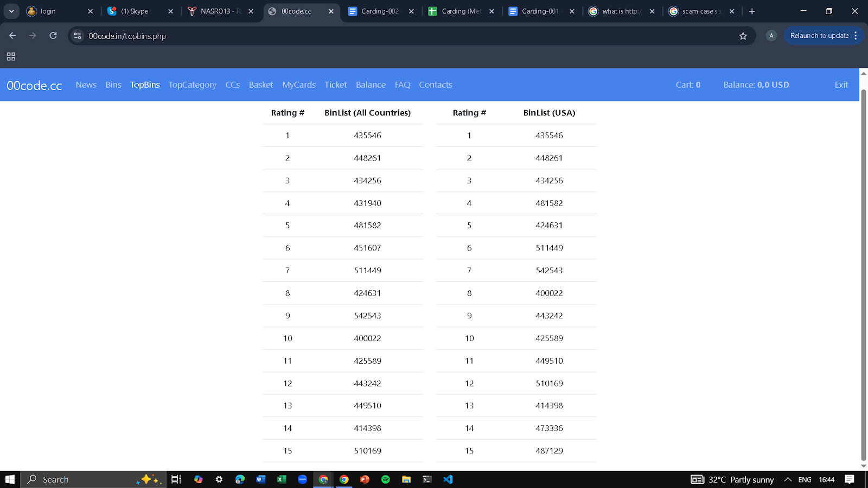Open the FAQ link in site navigation
The image size is (868, 488).
click(x=403, y=85)
